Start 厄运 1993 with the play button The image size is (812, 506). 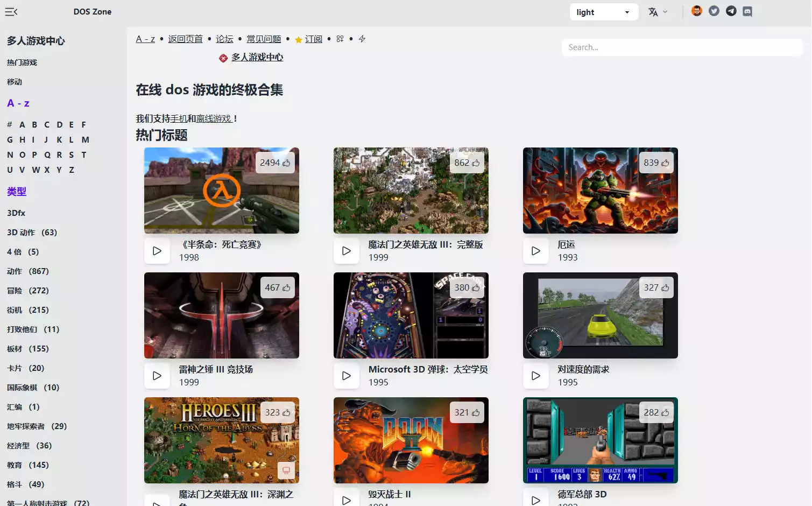536,251
